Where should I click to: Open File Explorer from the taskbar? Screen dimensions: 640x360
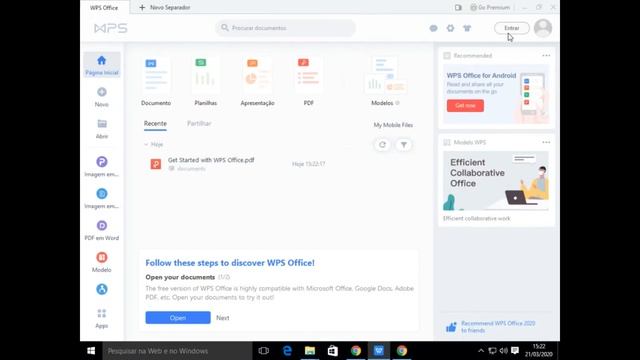[310, 351]
